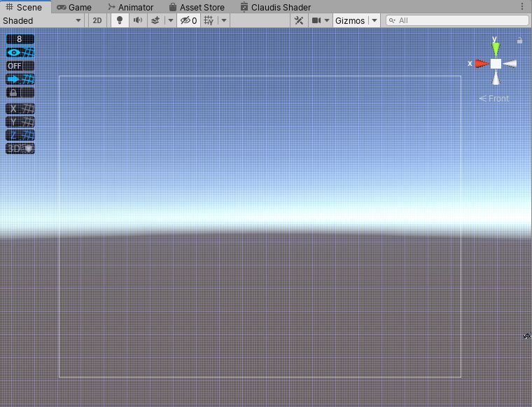Toggle ProGrids grid visibility eye button

20,53
